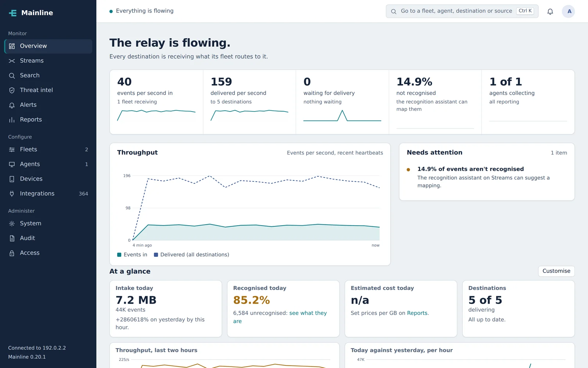Viewport: 588px width, 368px height.
Task: Open the 159 delivered per second card
Action: [x=249, y=102]
